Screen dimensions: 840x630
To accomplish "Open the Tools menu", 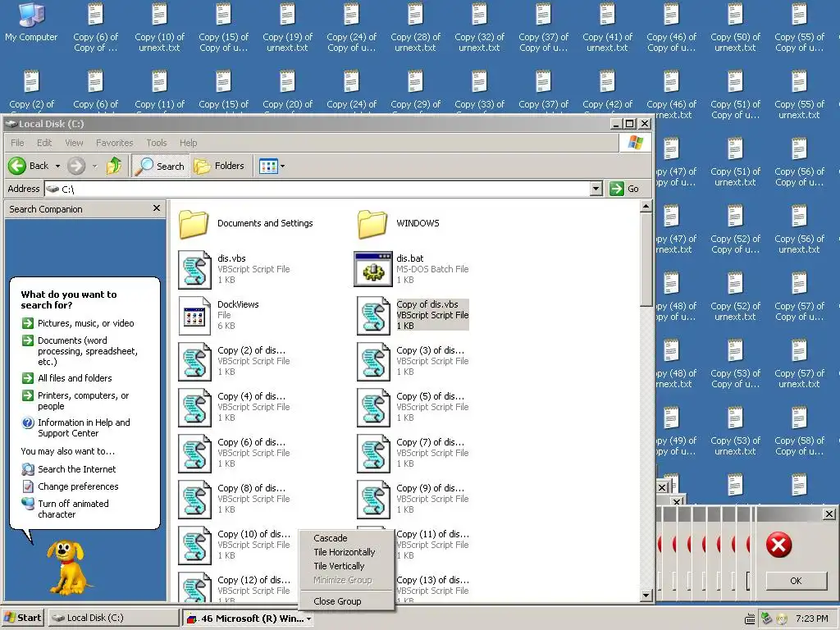I will coord(157,143).
